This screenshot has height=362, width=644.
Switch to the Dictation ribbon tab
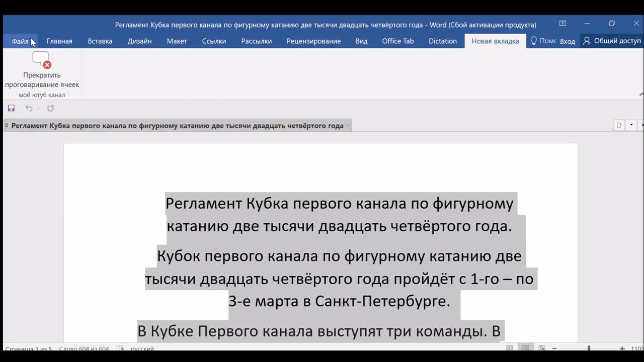click(443, 41)
